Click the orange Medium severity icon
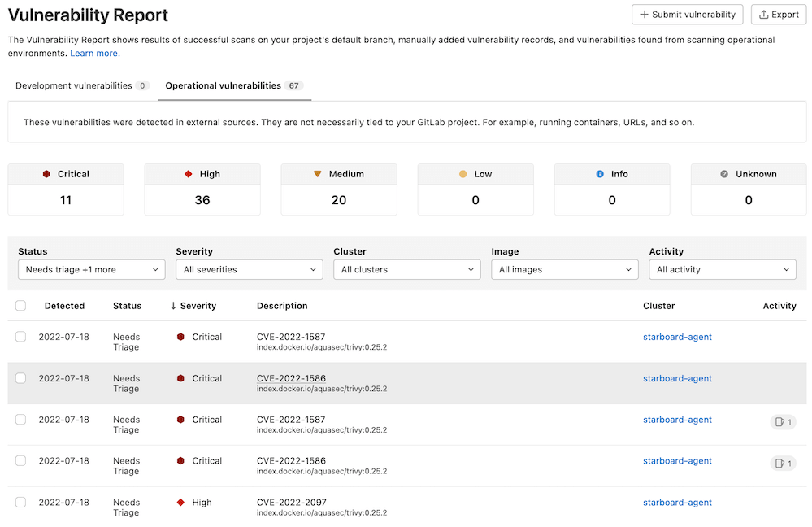This screenshot has width=812, height=527. point(317,173)
